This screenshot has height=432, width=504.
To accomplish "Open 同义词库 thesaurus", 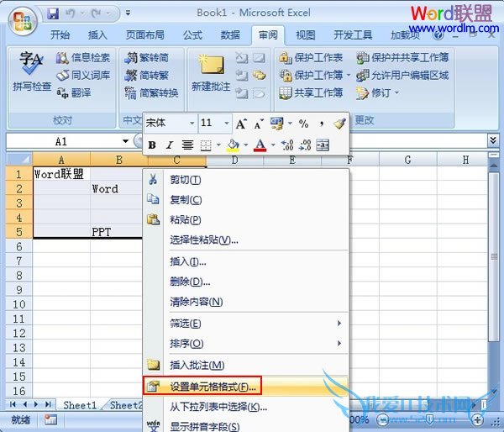I will (83, 76).
